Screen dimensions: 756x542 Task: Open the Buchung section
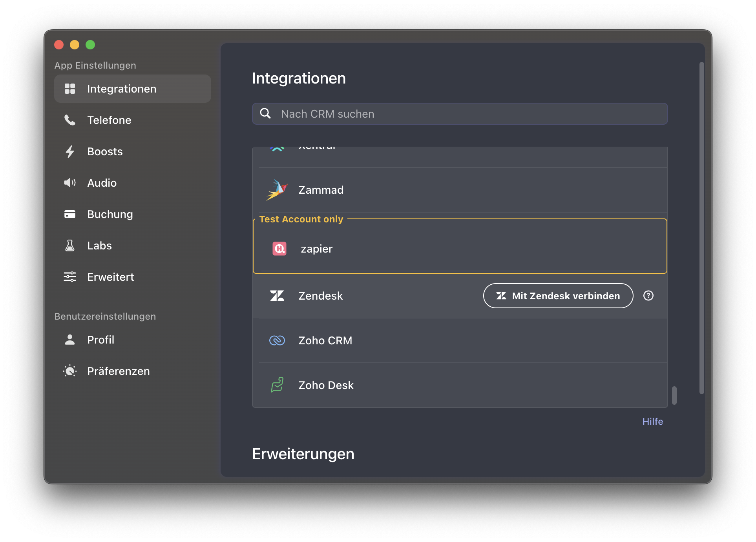[110, 214]
